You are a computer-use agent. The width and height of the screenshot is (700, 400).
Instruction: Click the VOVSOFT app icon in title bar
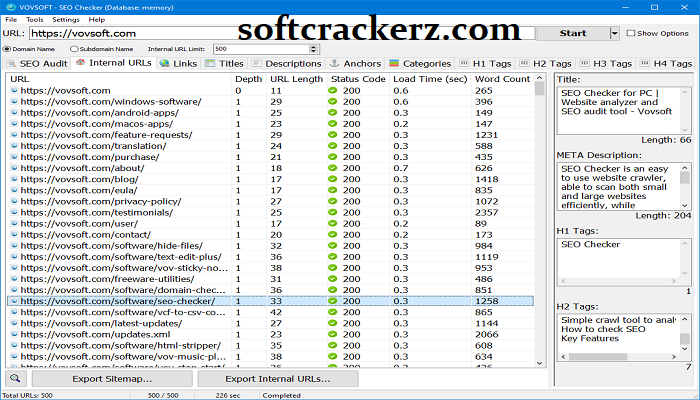pyautogui.click(x=10, y=7)
